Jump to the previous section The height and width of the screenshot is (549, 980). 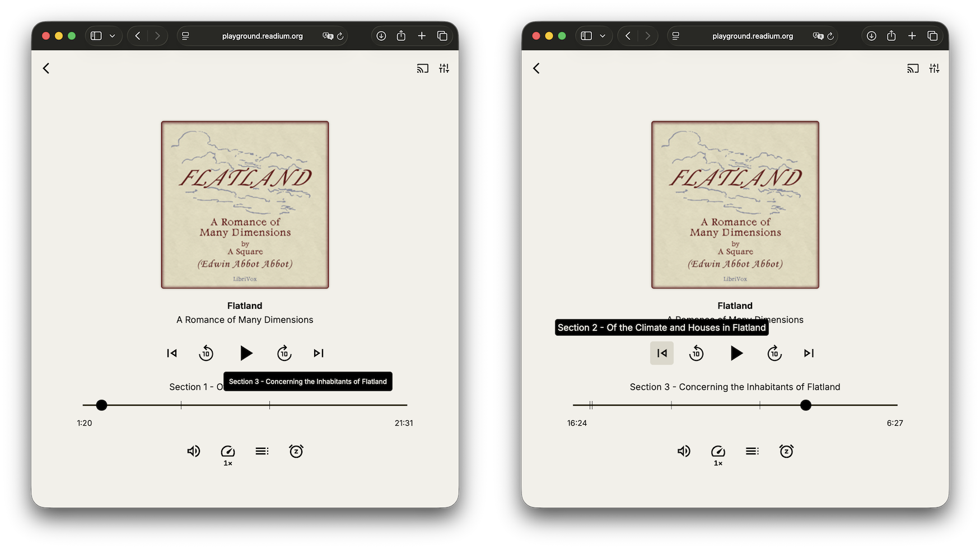pyautogui.click(x=171, y=353)
